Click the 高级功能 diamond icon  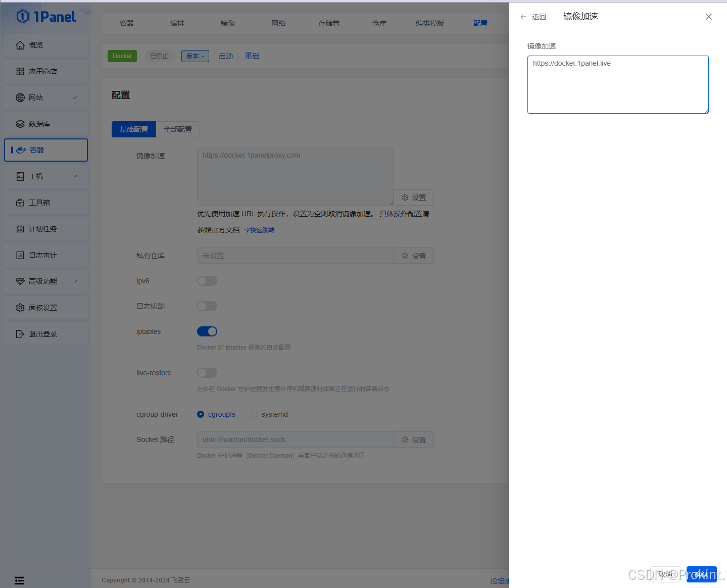[20, 281]
